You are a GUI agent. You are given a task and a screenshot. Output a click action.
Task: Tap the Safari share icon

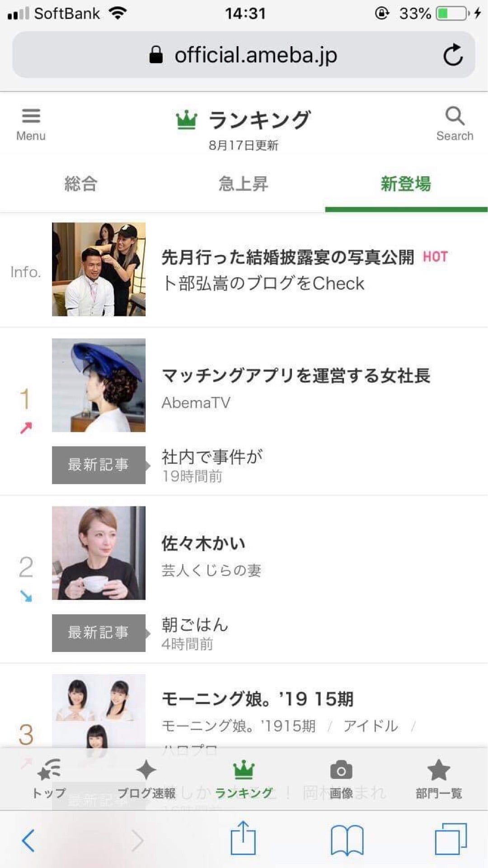244,839
